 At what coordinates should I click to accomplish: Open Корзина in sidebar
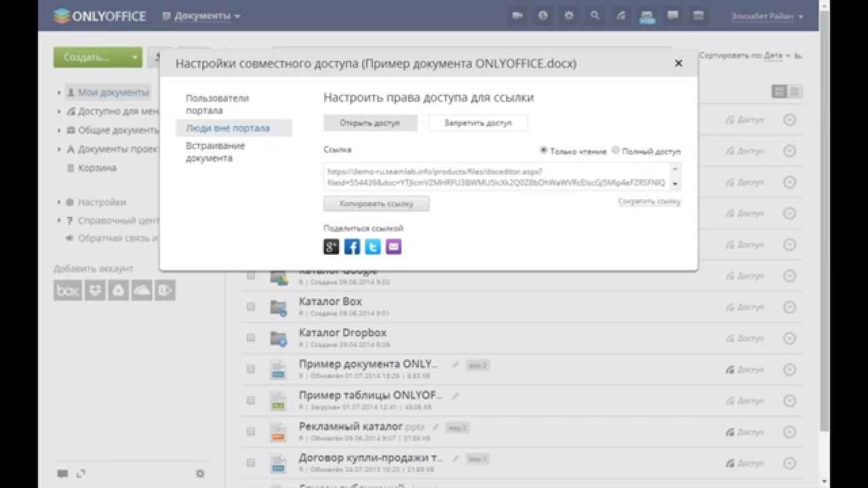pyautogui.click(x=97, y=167)
